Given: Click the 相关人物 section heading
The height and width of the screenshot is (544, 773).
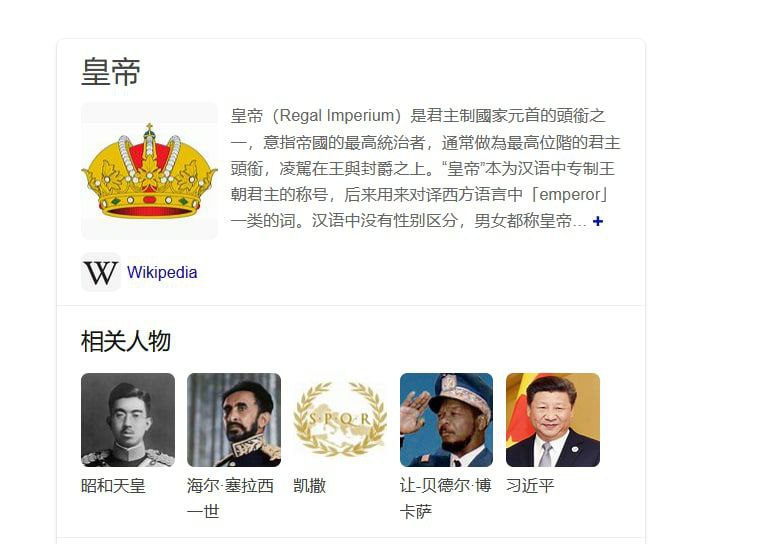Looking at the screenshot, I should coord(126,341).
